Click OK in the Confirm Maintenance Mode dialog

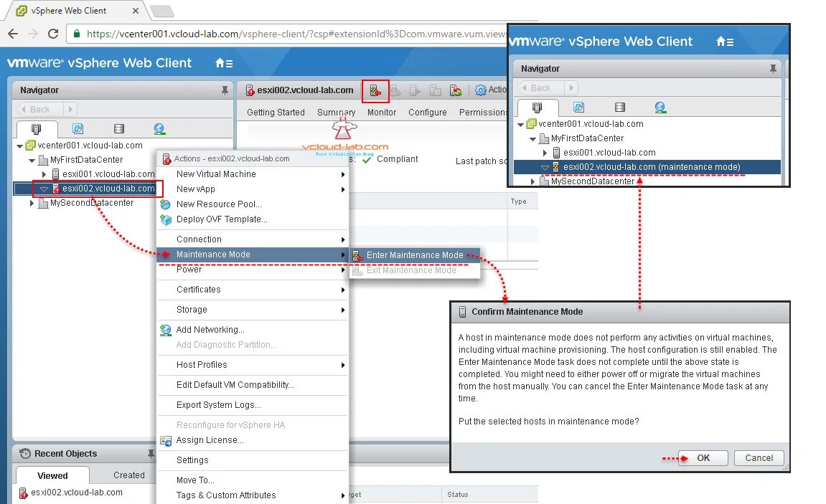pyautogui.click(x=703, y=457)
